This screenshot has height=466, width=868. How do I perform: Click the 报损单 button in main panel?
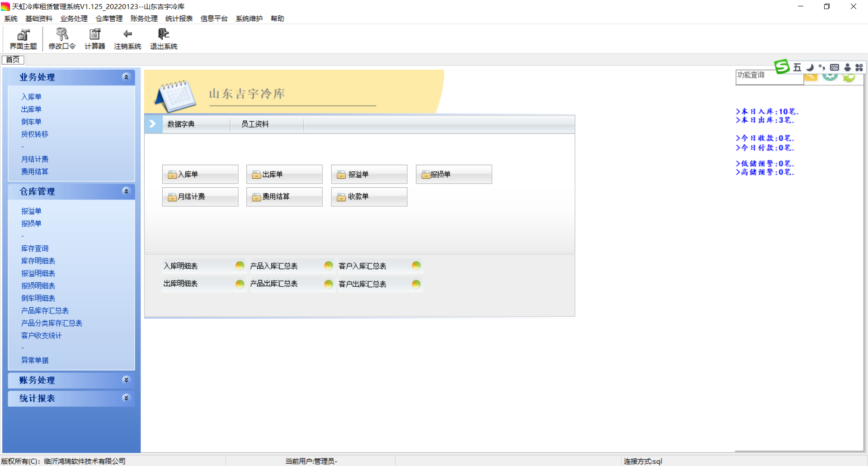pyautogui.click(x=454, y=174)
